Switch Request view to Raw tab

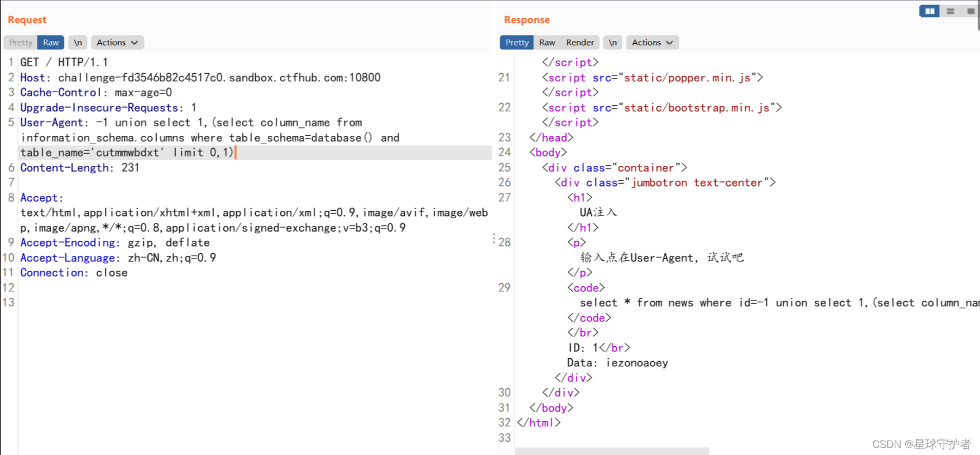tap(51, 43)
